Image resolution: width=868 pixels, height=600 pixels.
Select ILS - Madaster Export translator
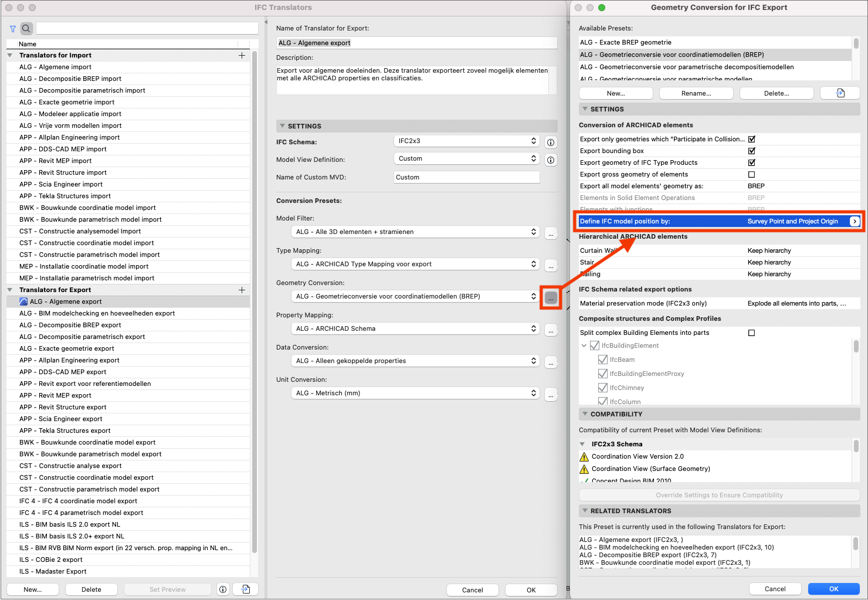pos(128,571)
